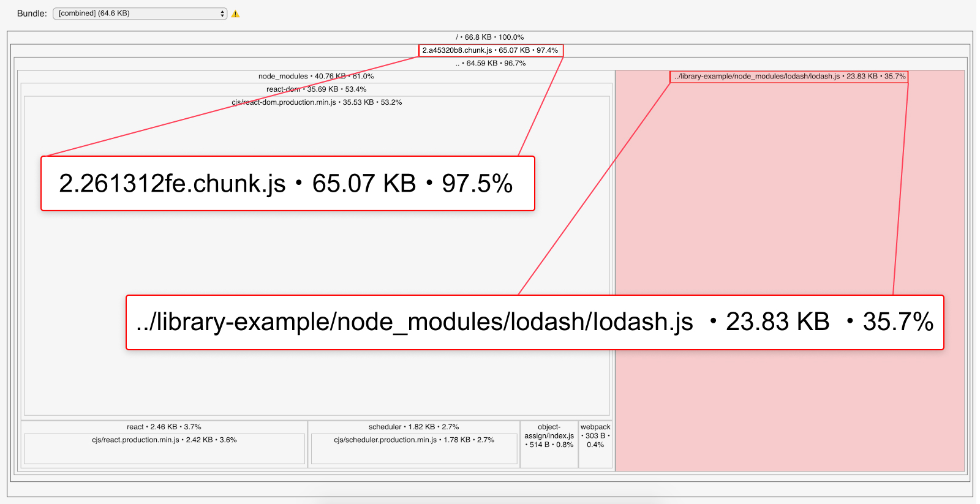Select the small 2.a45320b8.chunk.js node label
980x504 pixels.
click(x=490, y=50)
